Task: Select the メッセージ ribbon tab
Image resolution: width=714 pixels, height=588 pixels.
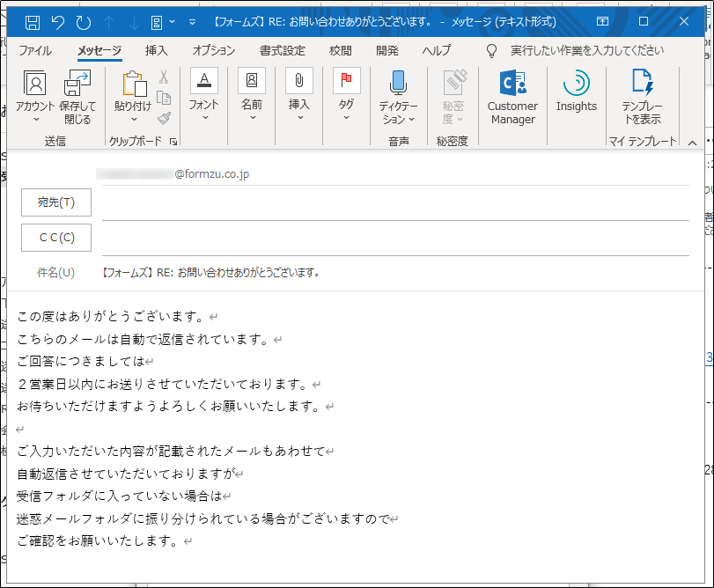Action: (99, 50)
